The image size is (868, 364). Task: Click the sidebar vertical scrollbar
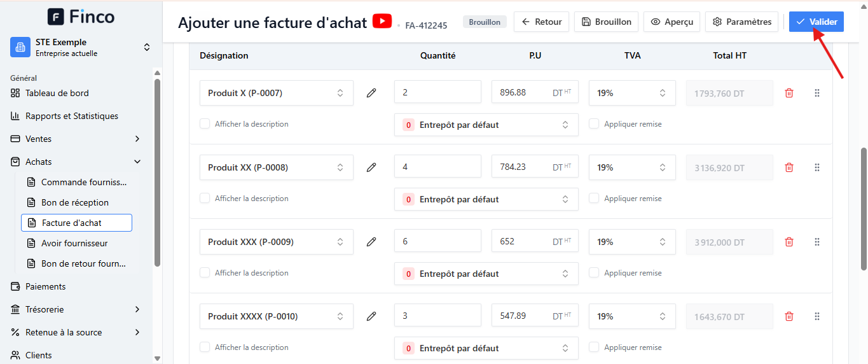pyautogui.click(x=157, y=172)
